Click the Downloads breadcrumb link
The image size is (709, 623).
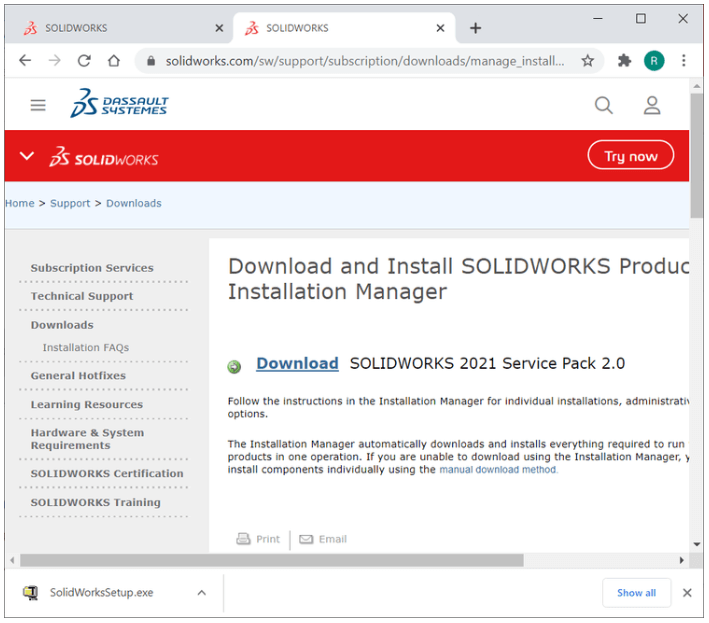tap(134, 203)
